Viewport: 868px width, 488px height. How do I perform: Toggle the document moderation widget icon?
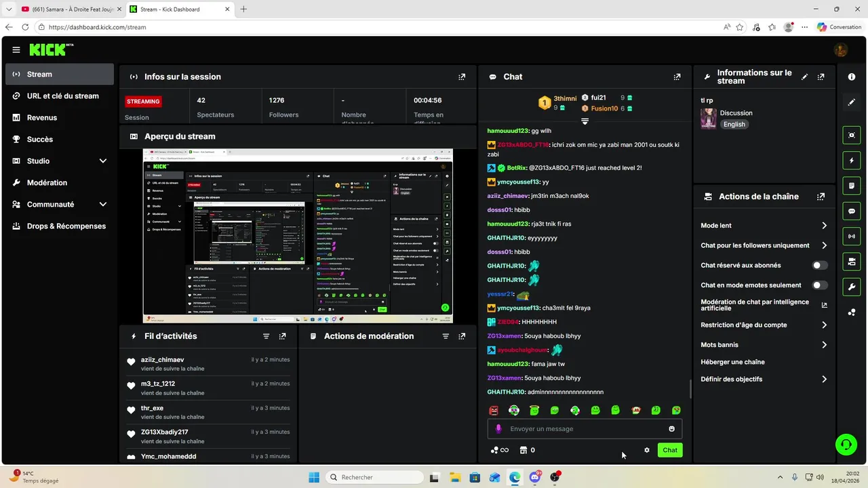tap(852, 186)
